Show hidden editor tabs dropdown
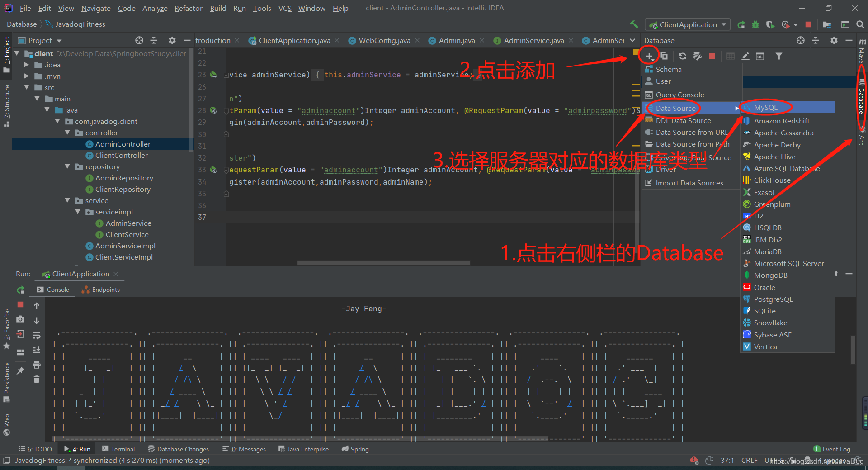Viewport: 868px width, 470px height. tap(632, 40)
